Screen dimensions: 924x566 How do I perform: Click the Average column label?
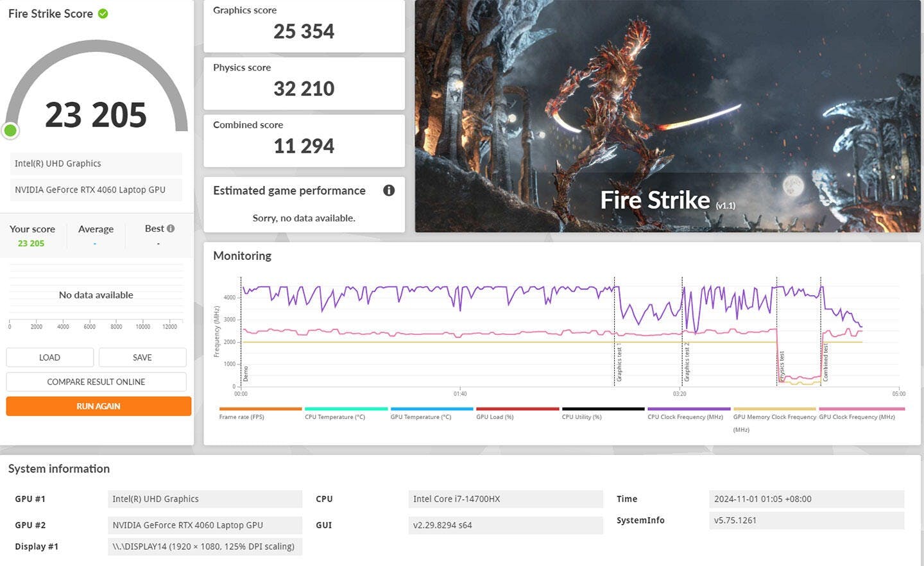click(96, 229)
